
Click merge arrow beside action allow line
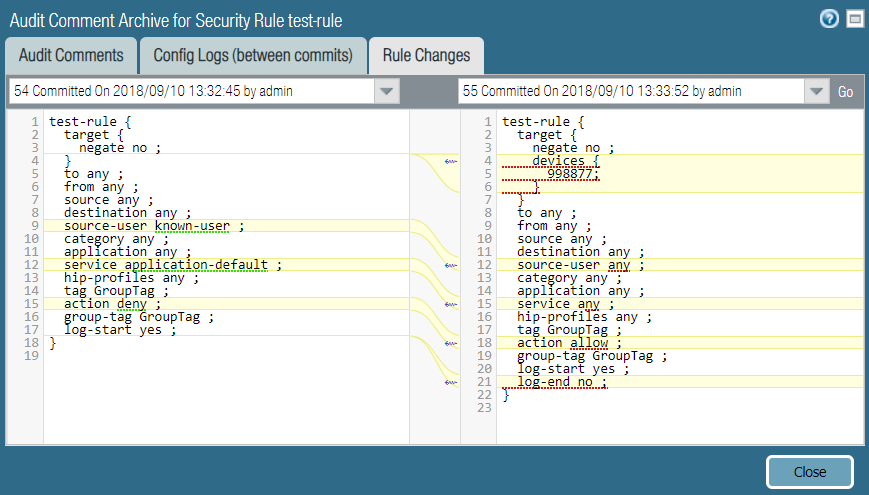click(450, 343)
